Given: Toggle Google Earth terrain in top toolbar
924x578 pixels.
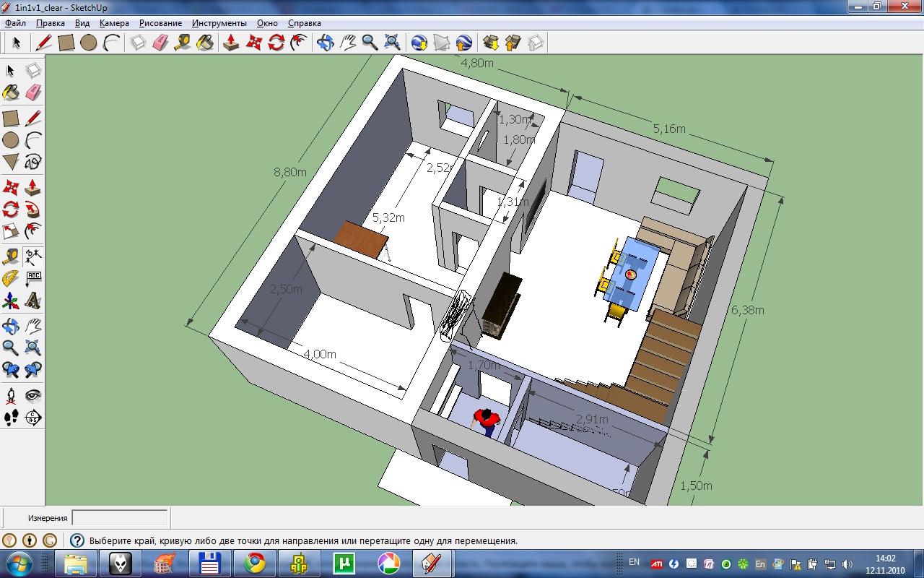Looking at the screenshot, I should (442, 43).
